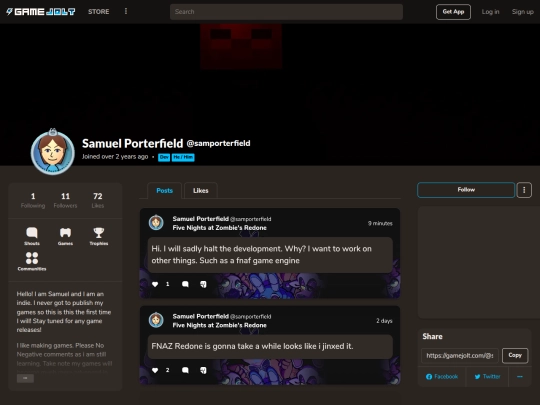This screenshot has height=405, width=540.
Task: Open author name on the 2 days post
Action: 200,316
